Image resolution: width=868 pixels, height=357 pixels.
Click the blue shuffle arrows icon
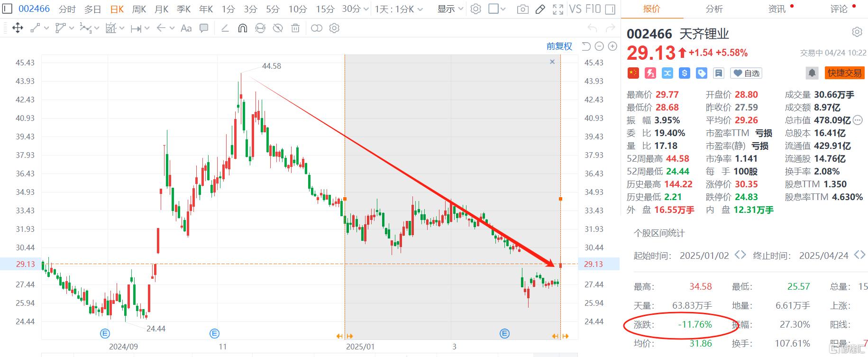[x=667, y=73]
